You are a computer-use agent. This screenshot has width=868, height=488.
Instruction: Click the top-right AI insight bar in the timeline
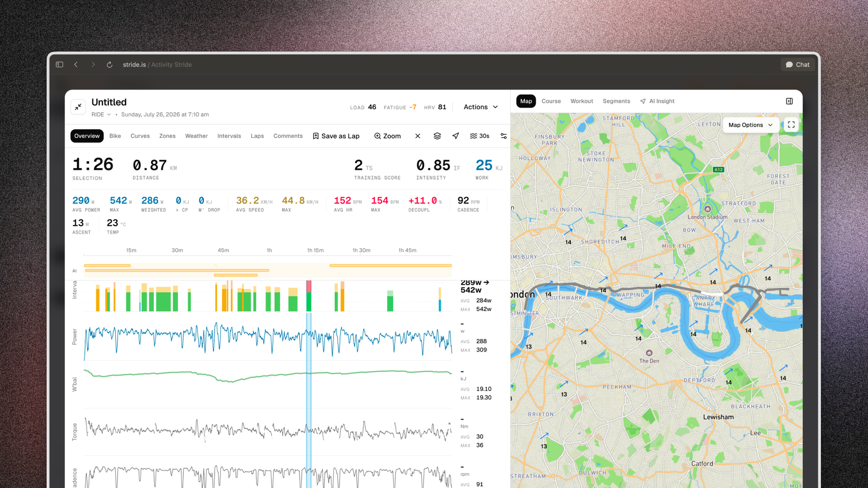[x=391, y=265]
